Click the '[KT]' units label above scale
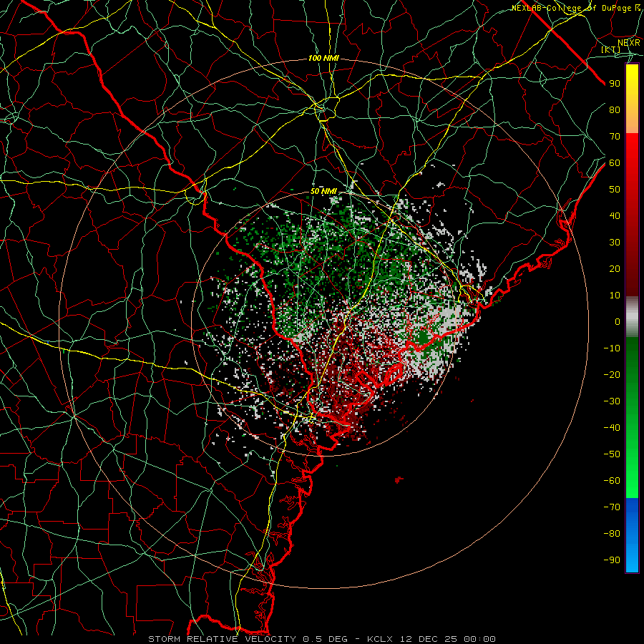The image size is (644, 644). pos(611,49)
